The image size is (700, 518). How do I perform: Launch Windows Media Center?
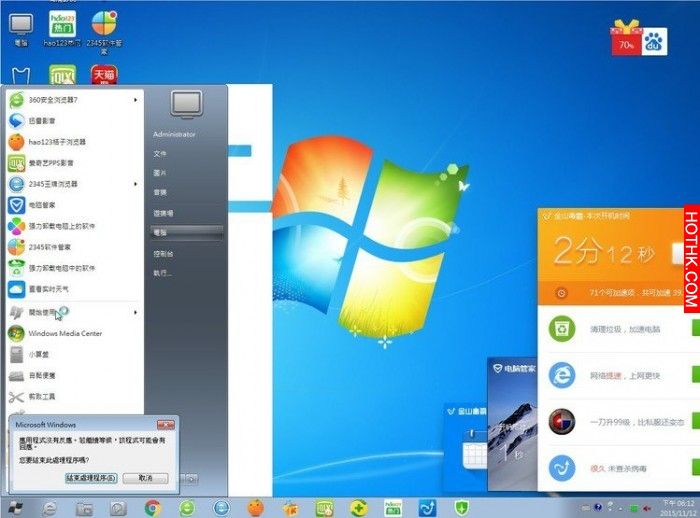[74, 333]
